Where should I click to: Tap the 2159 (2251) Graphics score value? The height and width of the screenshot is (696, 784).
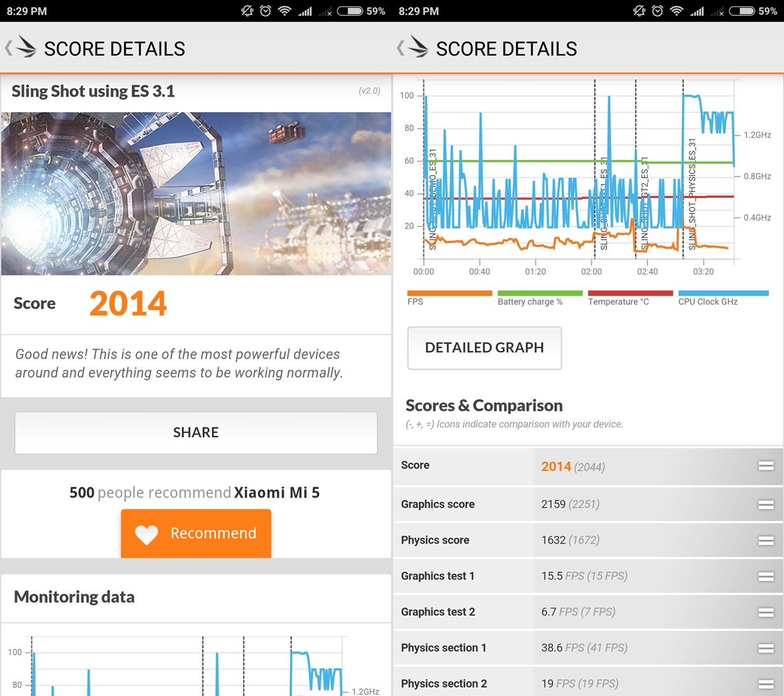(x=570, y=505)
